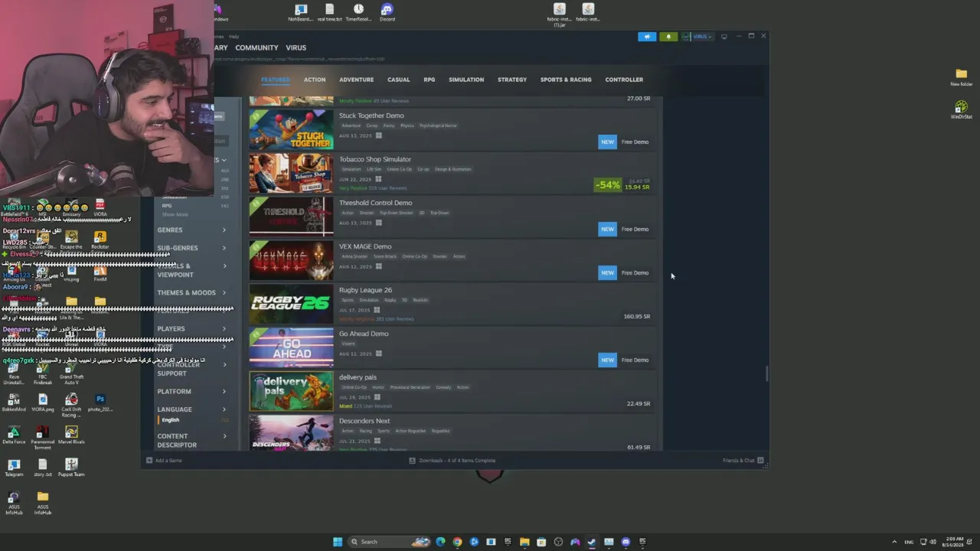Expand the CONTROLLER SUPPORT filter section
980x551 pixels.
[x=192, y=369]
